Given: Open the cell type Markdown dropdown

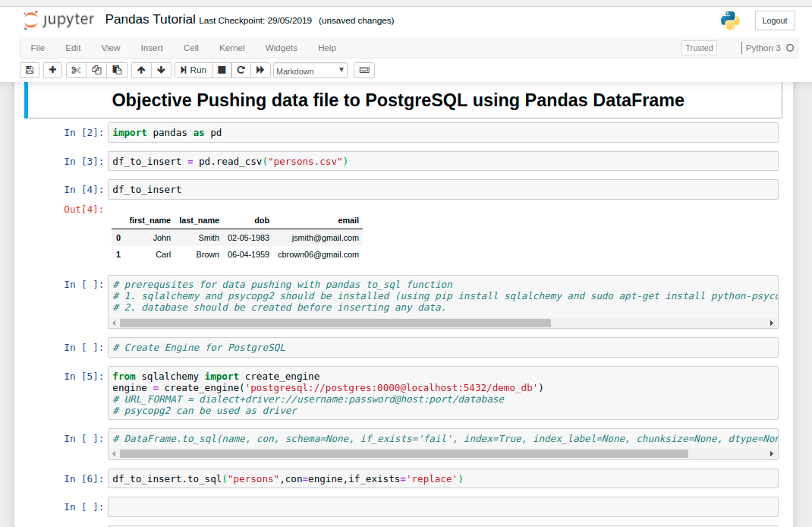Looking at the screenshot, I should (x=310, y=71).
